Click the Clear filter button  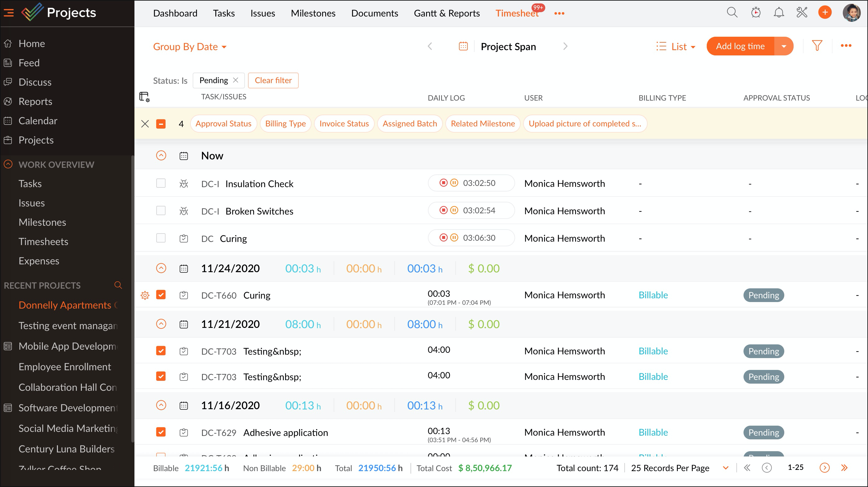[x=273, y=81]
